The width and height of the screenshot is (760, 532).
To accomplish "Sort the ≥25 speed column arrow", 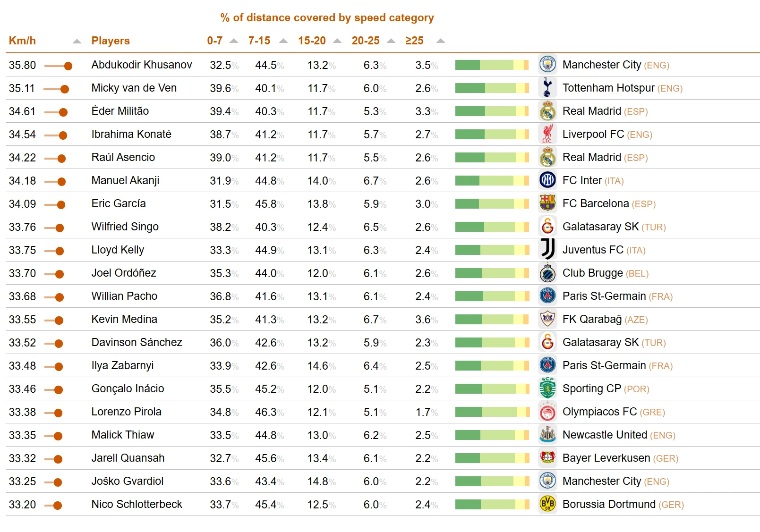I will point(441,41).
